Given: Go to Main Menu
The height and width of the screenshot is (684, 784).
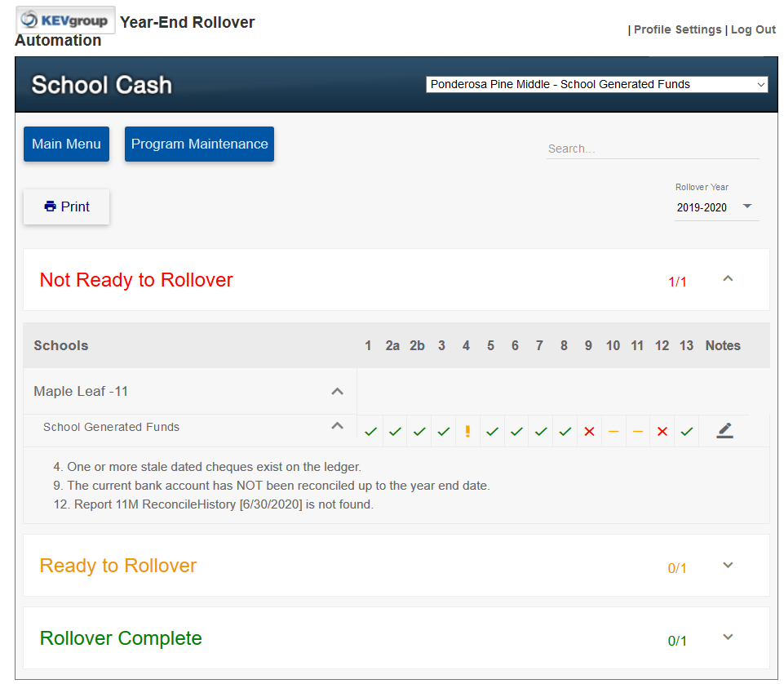Looking at the screenshot, I should pos(67,144).
